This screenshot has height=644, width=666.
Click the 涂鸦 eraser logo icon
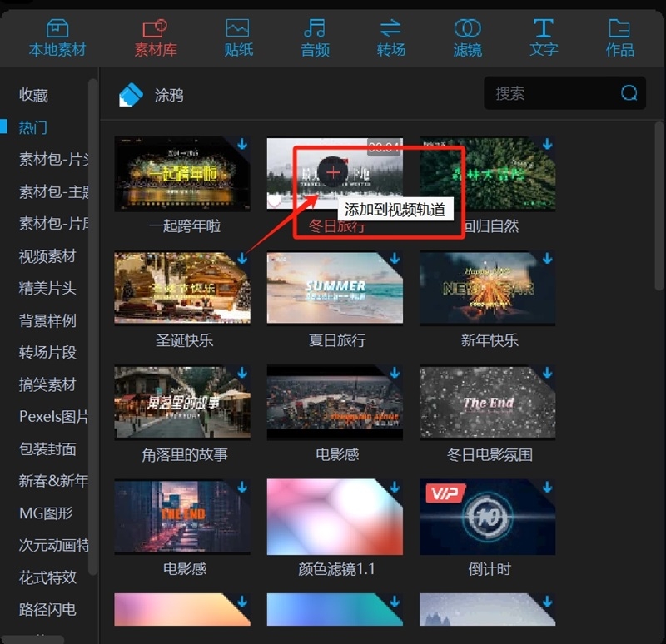click(131, 94)
